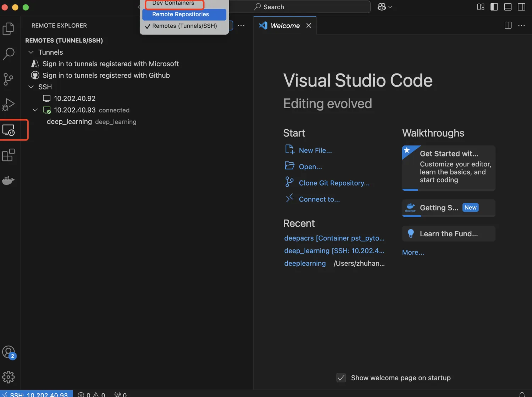The width and height of the screenshot is (532, 397).
Task: Click forwarded ports status bar item
Action: (x=121, y=394)
